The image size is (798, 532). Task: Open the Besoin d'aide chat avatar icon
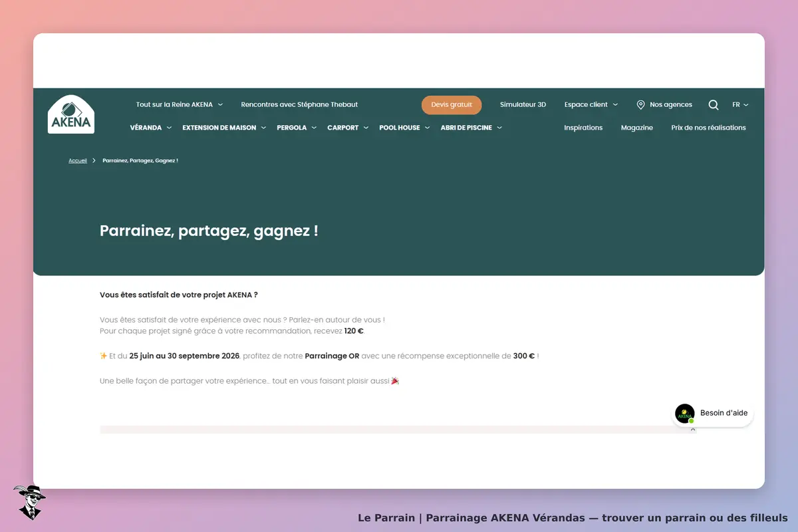click(x=684, y=414)
